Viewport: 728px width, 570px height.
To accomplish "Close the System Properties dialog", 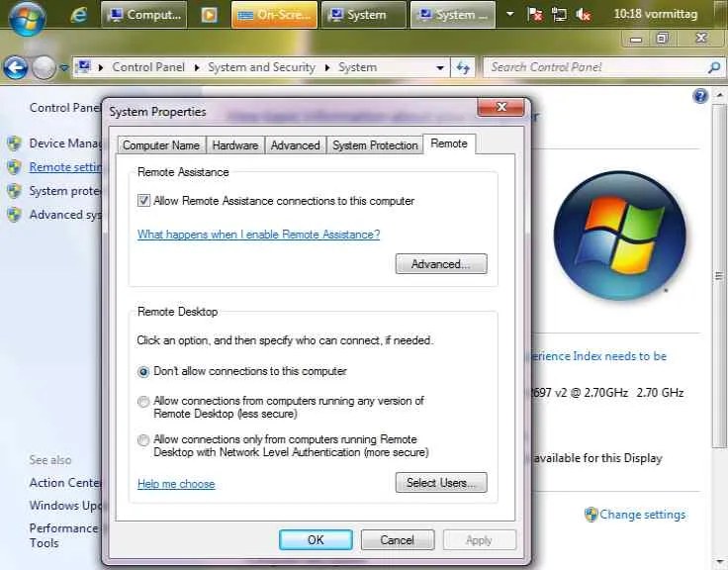I will [501, 107].
